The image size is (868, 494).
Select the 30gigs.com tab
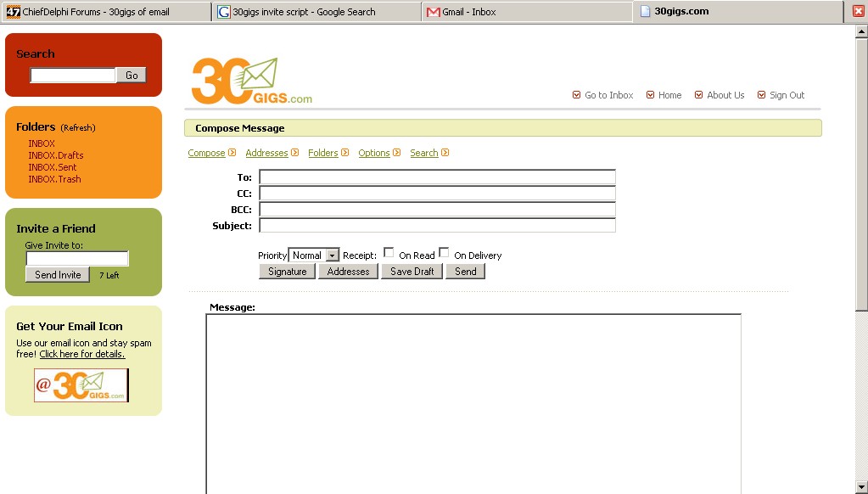pos(738,11)
